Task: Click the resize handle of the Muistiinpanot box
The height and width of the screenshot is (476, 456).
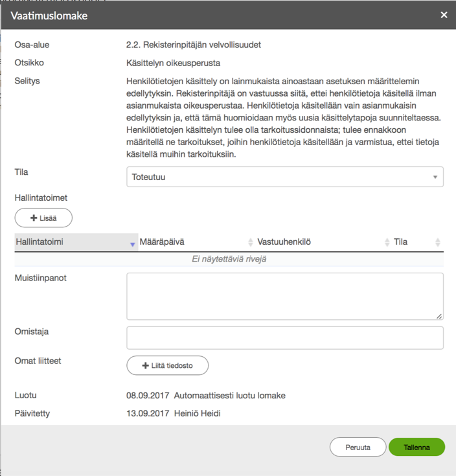Action: point(439,315)
